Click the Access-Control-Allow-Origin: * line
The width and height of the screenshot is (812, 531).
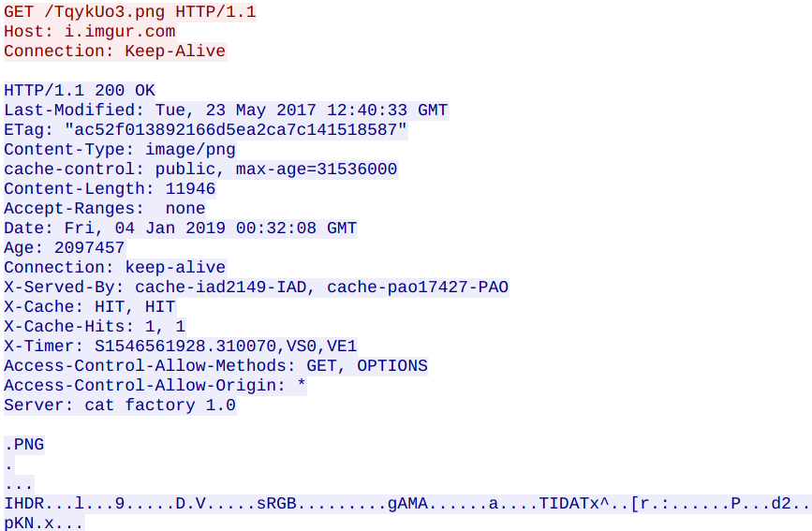tap(155, 386)
